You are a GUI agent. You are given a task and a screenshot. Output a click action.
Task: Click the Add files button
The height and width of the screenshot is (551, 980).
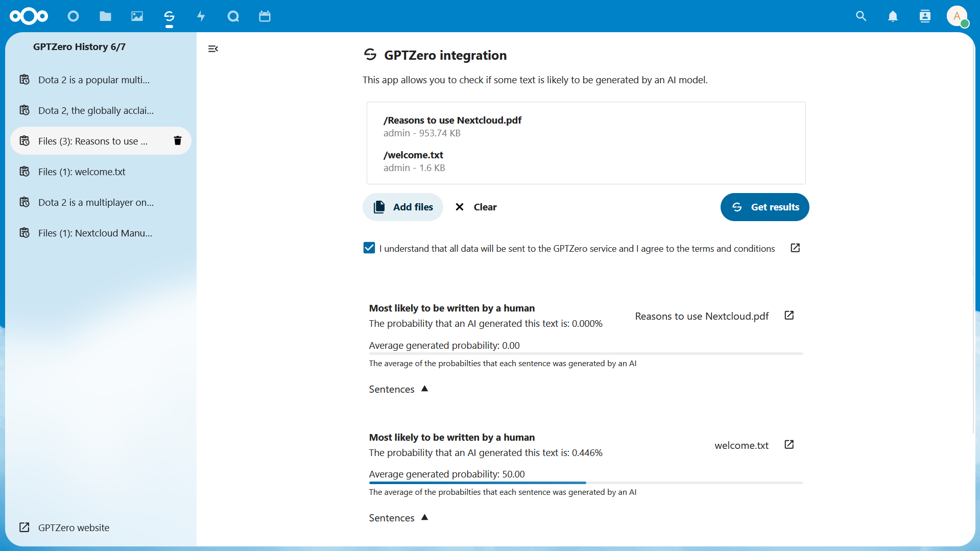403,207
